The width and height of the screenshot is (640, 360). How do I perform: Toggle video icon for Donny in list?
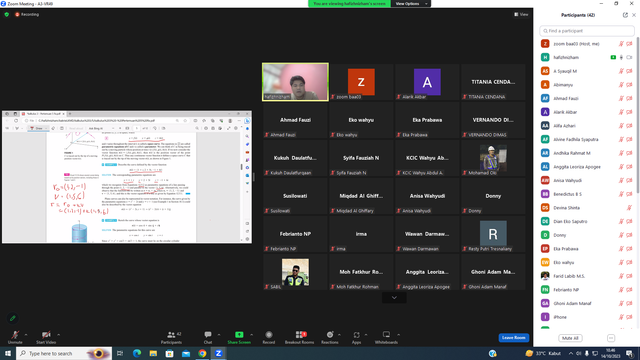pyautogui.click(x=629, y=235)
